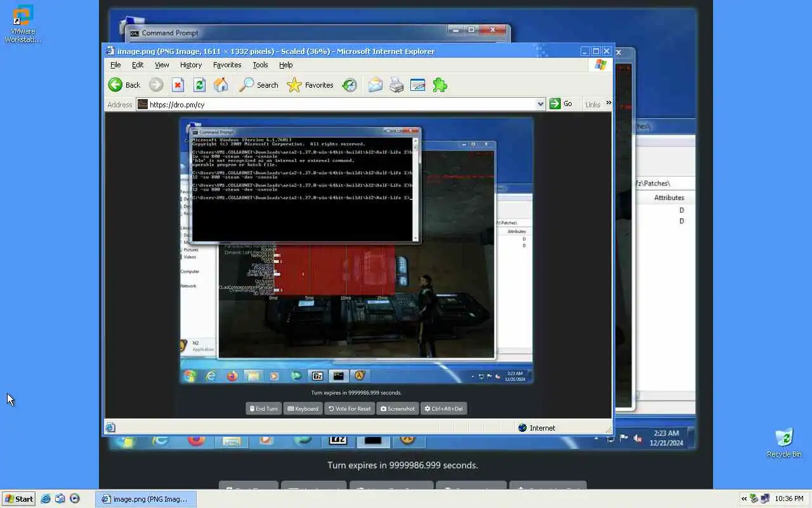Viewport: 812px width, 508px height.
Task: Click the Safely Remove Hardware tray icon
Action: coord(754,499)
